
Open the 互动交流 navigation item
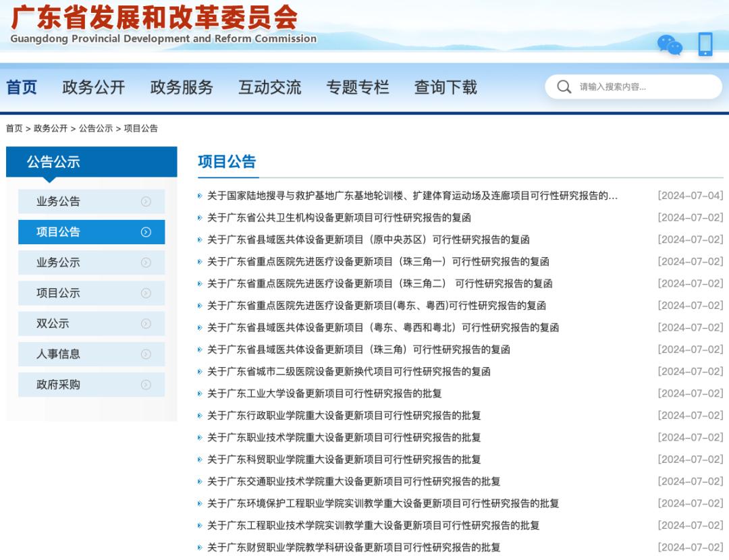tap(269, 87)
